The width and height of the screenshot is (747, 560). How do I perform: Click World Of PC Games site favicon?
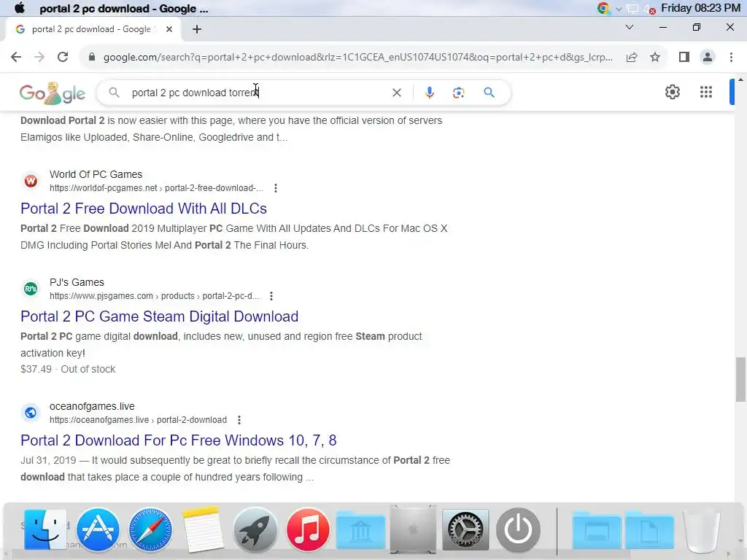click(x=31, y=181)
